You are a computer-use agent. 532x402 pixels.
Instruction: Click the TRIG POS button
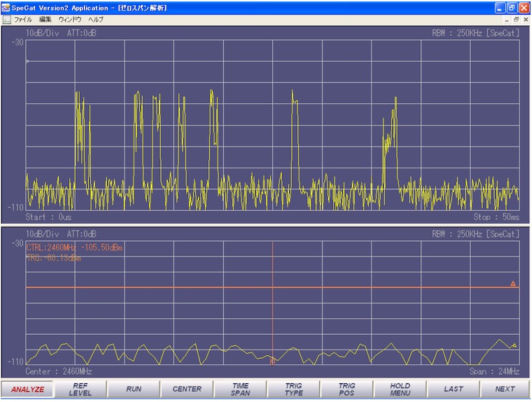(x=346, y=389)
